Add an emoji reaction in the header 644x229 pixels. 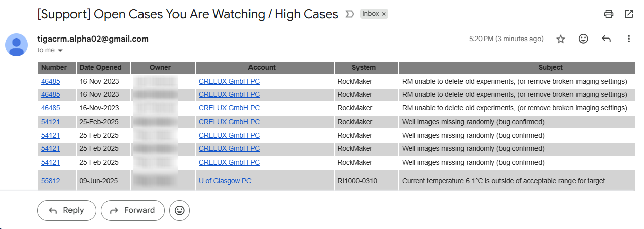coord(583,39)
